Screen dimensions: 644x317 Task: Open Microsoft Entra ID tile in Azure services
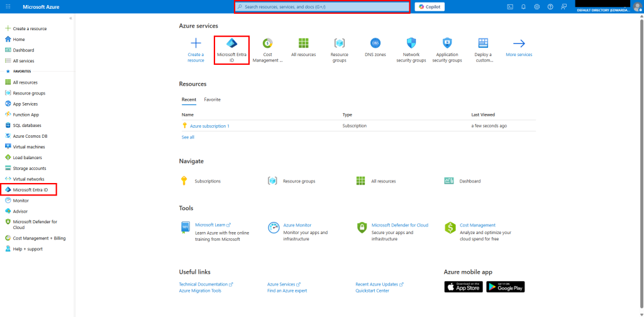coord(231,50)
